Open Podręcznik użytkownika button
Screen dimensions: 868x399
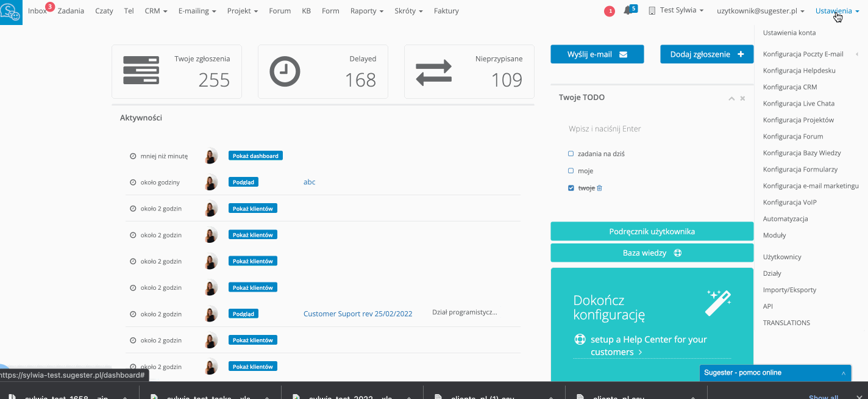[652, 231]
